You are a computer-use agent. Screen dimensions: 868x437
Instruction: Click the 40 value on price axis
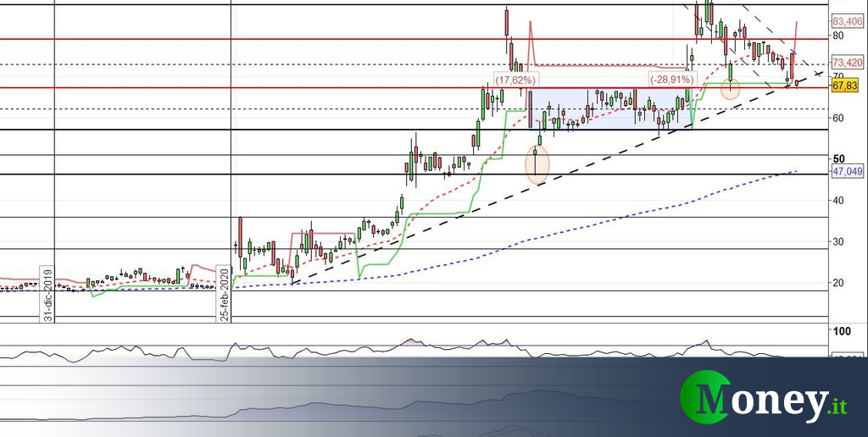(837, 200)
